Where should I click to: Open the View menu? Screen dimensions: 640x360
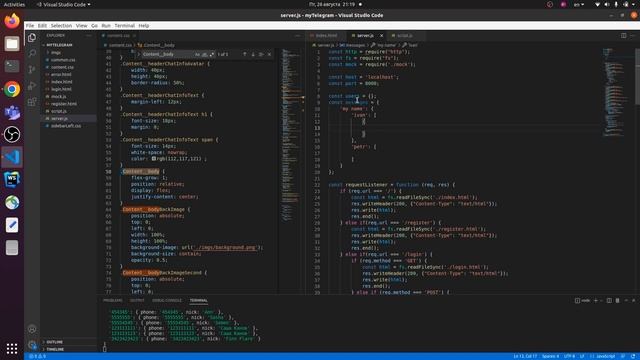click(x=81, y=25)
